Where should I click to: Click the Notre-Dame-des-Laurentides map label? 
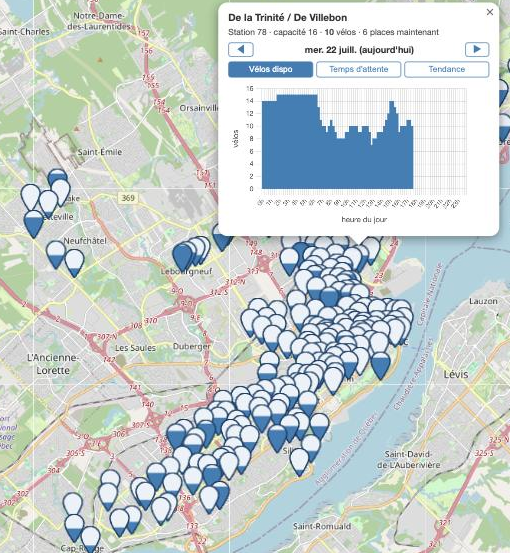(x=98, y=21)
